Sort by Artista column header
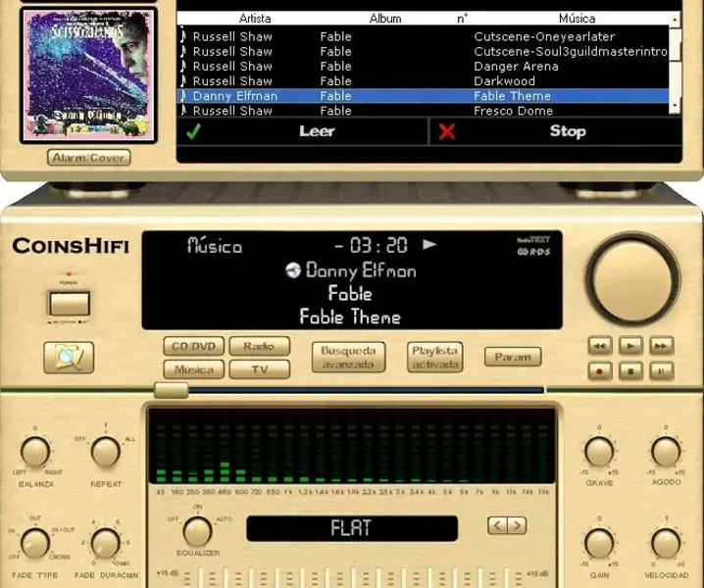The height and width of the screenshot is (588, 704). coord(255,19)
